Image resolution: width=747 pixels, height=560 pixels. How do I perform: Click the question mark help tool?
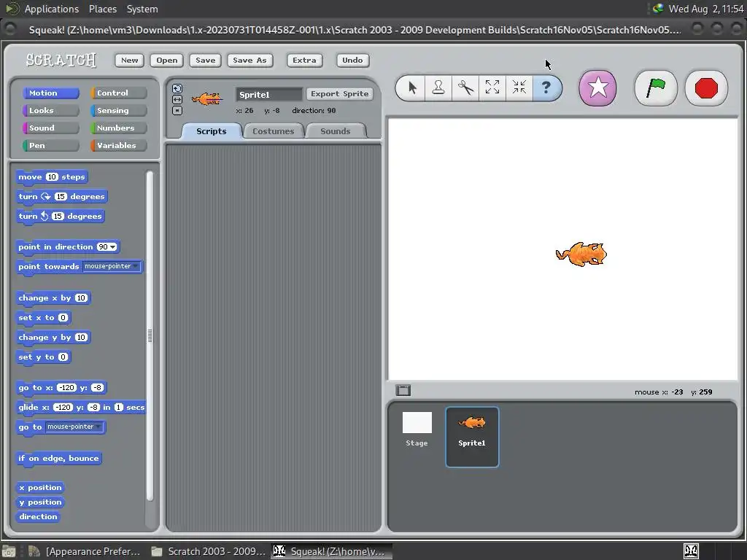point(546,87)
